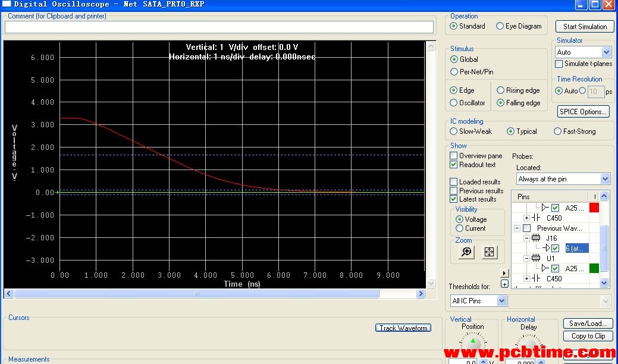Click the oscilloscope icon in the title bar
The height and width of the screenshot is (364, 618).
pyautogui.click(x=7, y=4)
